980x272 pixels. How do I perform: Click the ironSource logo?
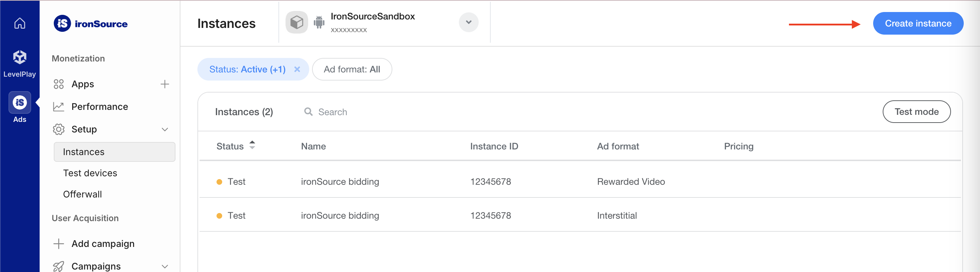click(91, 24)
